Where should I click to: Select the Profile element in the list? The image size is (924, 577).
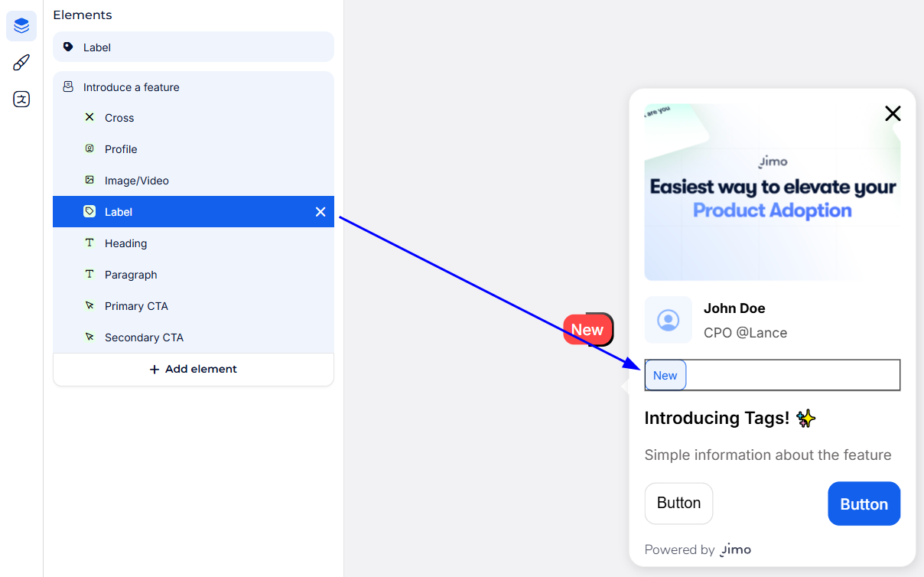click(121, 149)
